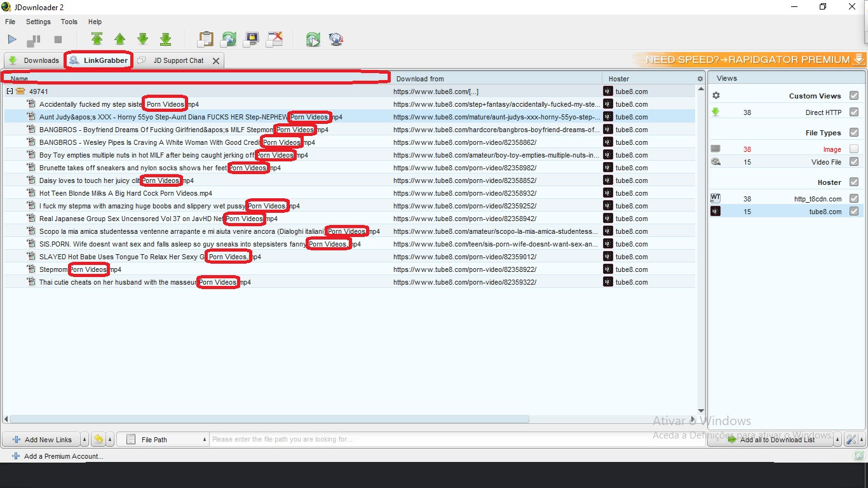Screen dimensions: 868x488
Task: Select row with URL ending porn-video/82358982/
Action: (349, 168)
